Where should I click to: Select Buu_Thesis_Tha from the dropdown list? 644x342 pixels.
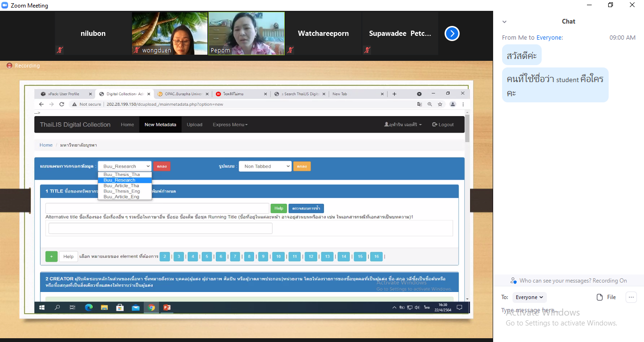click(x=122, y=175)
